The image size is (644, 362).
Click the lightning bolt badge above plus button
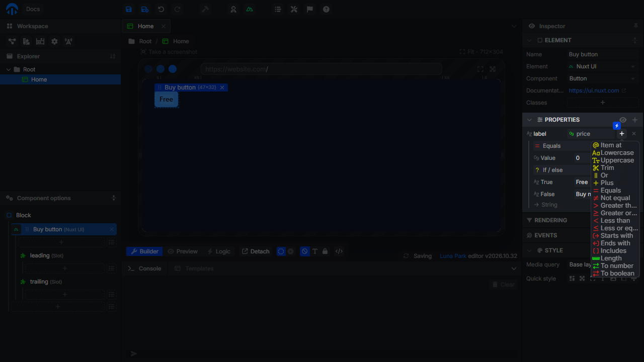point(616,126)
